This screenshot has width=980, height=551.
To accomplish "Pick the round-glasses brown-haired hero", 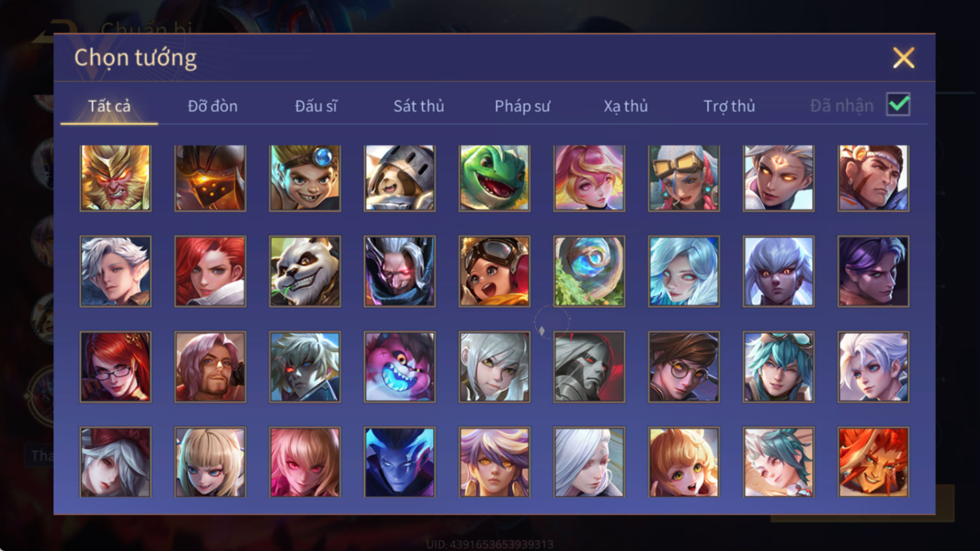I will tap(684, 367).
